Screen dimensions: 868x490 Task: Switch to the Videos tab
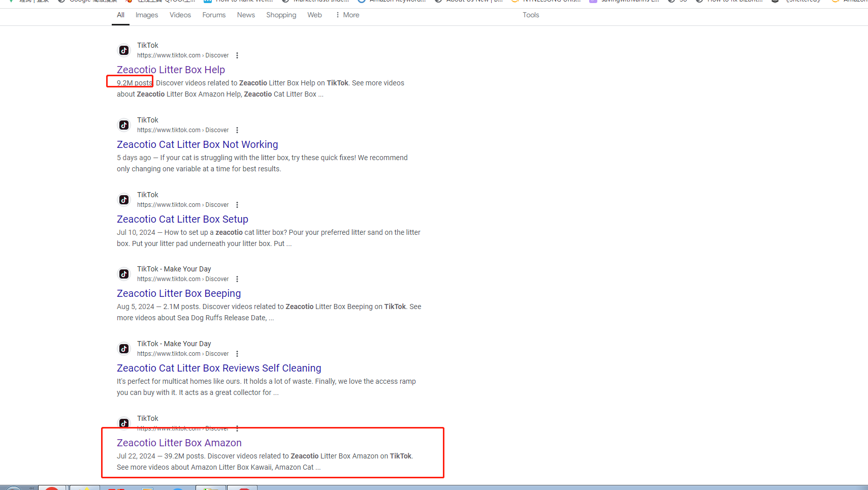pyautogui.click(x=180, y=15)
